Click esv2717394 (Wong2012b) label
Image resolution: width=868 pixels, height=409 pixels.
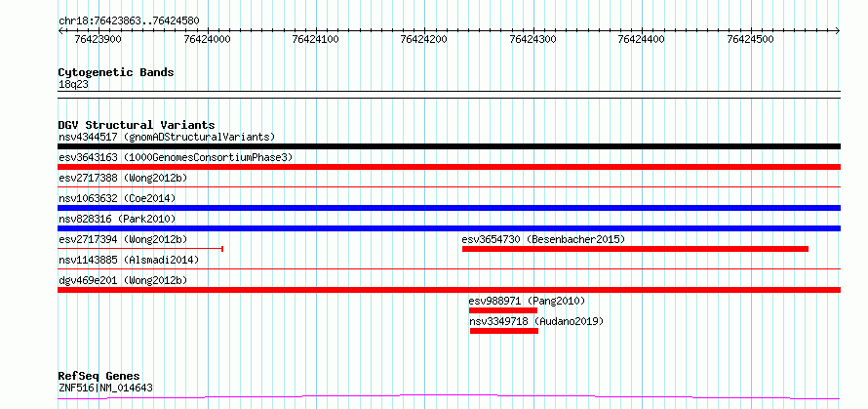[x=123, y=239]
